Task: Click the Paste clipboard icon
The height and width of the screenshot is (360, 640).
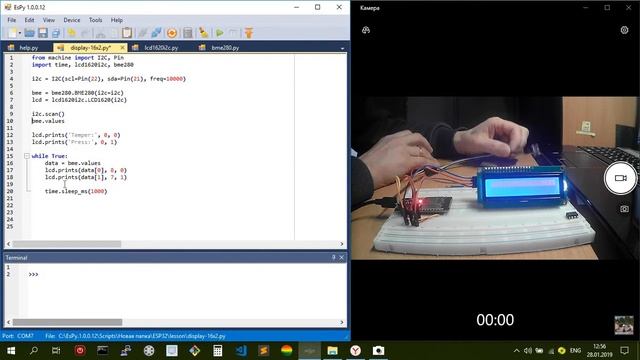Action: (x=127, y=33)
